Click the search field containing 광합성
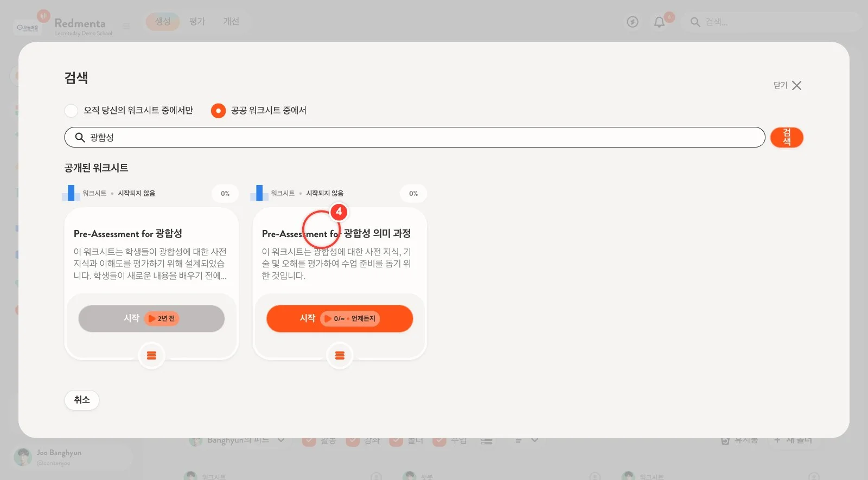868x480 pixels. click(414, 138)
